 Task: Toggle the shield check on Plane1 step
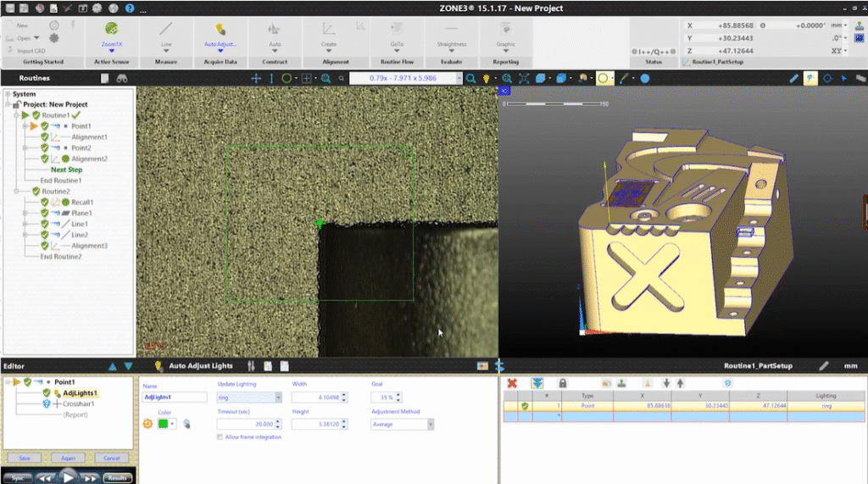click(x=44, y=214)
